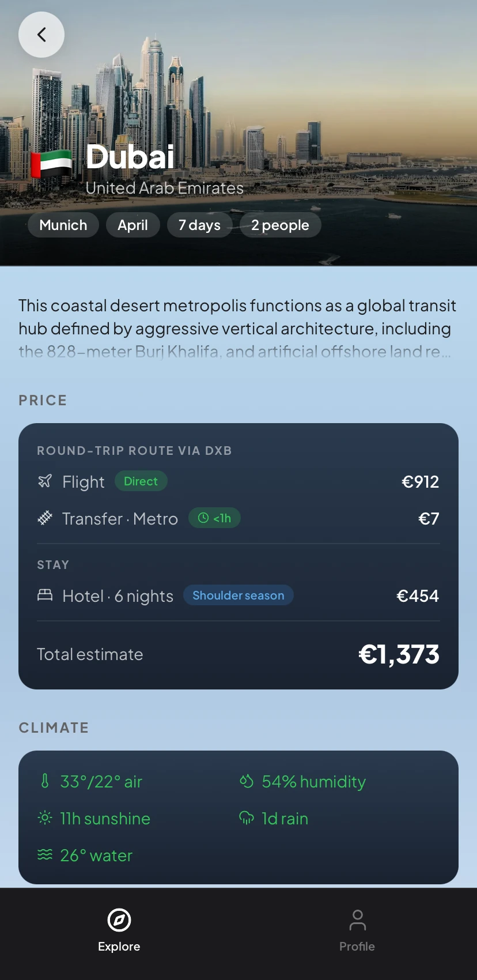Screen dimensions: 477x980
Task: Click the hotel bed icon
Action: pyautogui.click(x=45, y=595)
